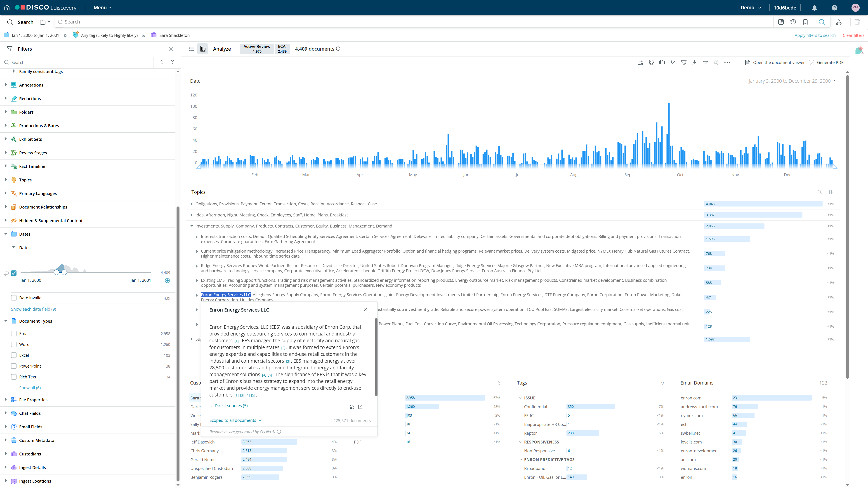This screenshot has width=868, height=488.
Task: Click the main Search input field
Action: 404,22
